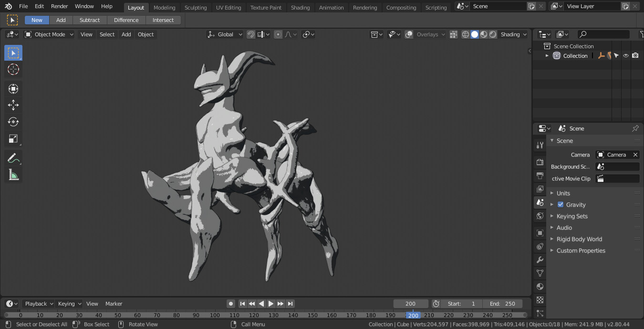Screen dimensions: 644x329
Task: Expand Collection in the outliner
Action: tap(547, 56)
